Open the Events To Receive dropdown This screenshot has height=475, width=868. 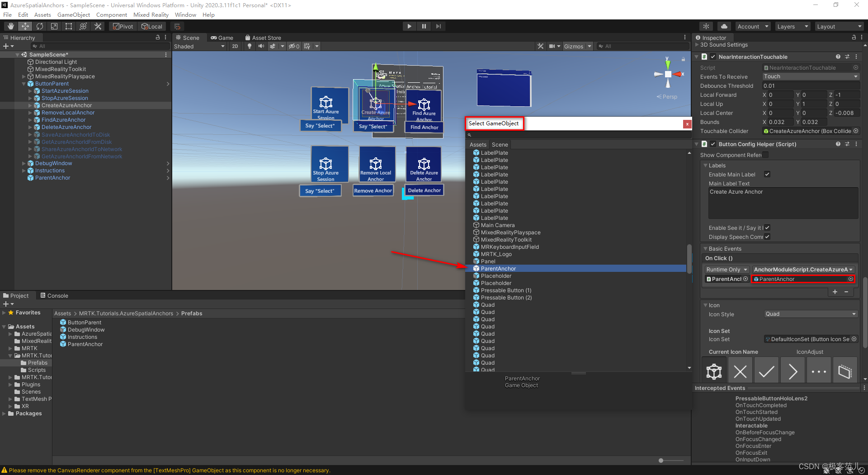point(811,76)
